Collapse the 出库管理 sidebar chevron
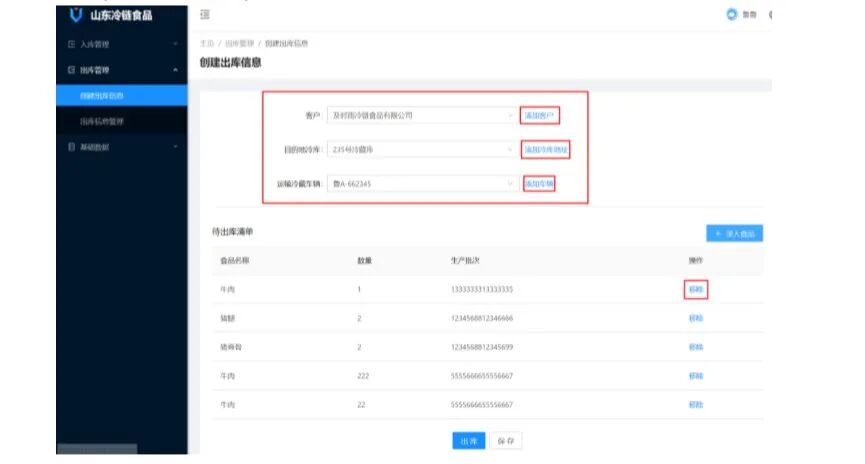 click(x=175, y=70)
